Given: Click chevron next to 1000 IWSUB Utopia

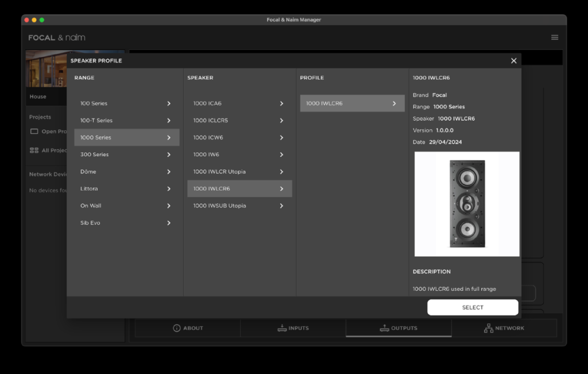Looking at the screenshot, I should [281, 206].
